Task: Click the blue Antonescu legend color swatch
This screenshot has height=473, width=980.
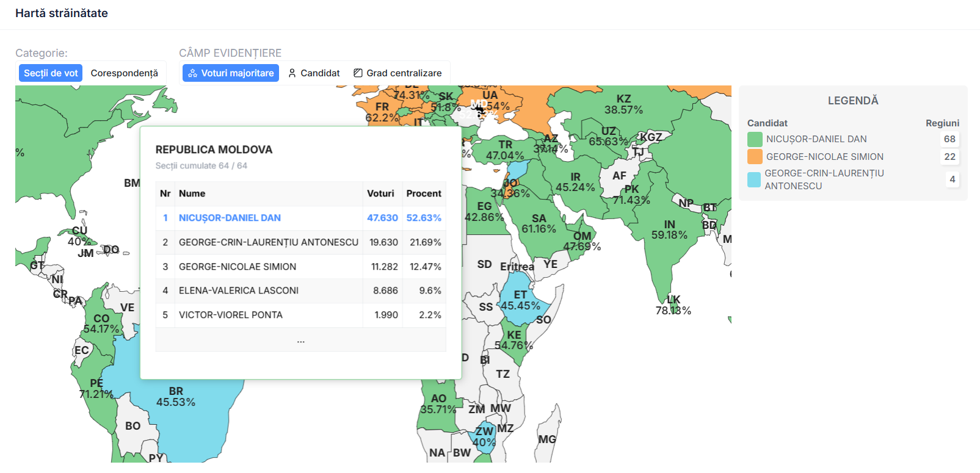Action: pyautogui.click(x=754, y=179)
